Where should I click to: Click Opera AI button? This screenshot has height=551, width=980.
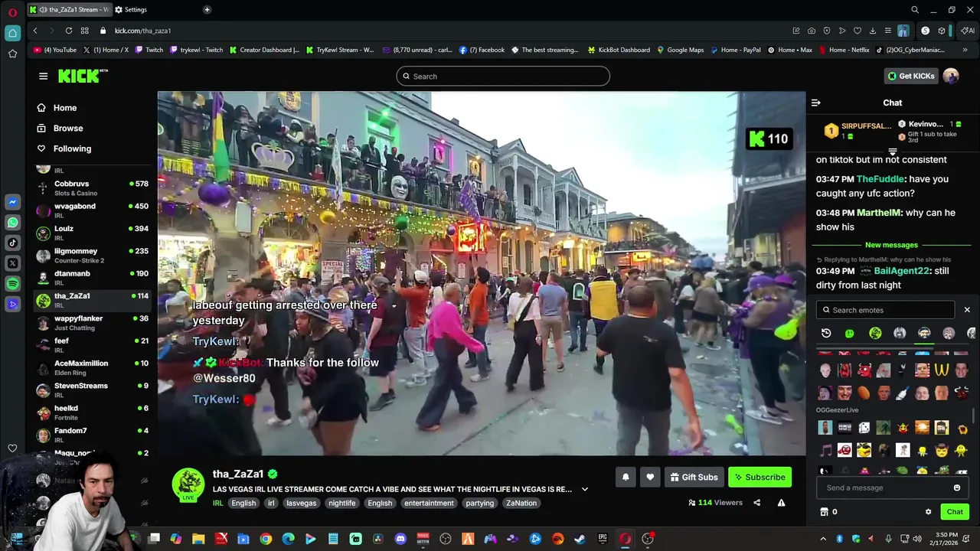[x=968, y=31]
